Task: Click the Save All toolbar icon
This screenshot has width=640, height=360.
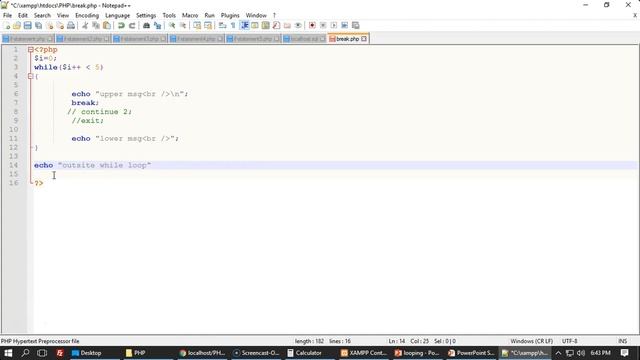Action: click(x=38, y=25)
